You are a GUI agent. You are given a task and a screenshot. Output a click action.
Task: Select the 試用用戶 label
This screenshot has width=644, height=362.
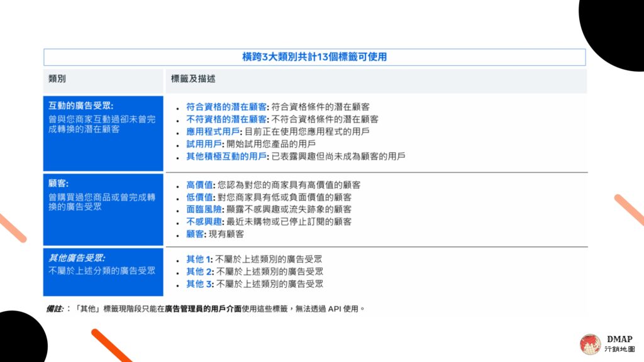(204, 144)
